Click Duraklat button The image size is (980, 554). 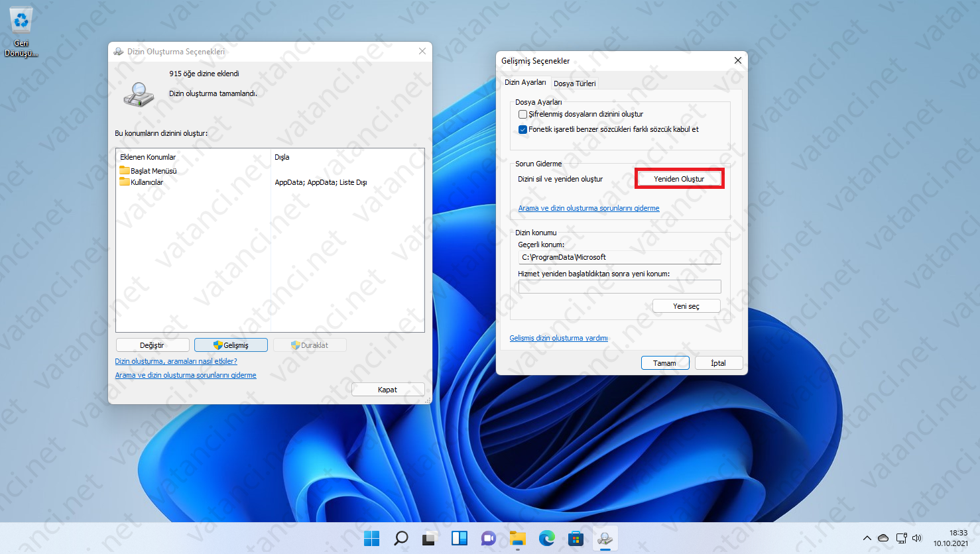coord(310,345)
